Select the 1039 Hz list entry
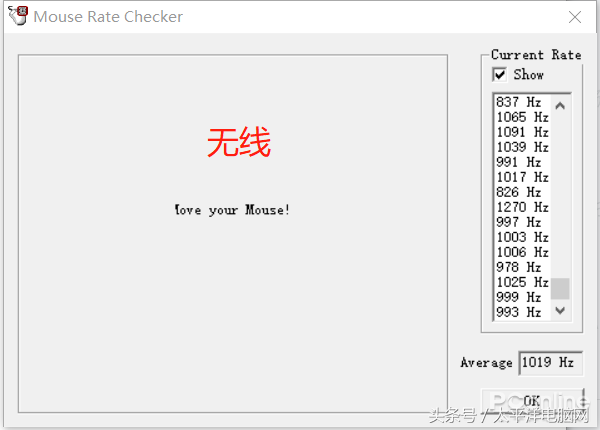Viewport: 600px width, 430px height. 523,147
